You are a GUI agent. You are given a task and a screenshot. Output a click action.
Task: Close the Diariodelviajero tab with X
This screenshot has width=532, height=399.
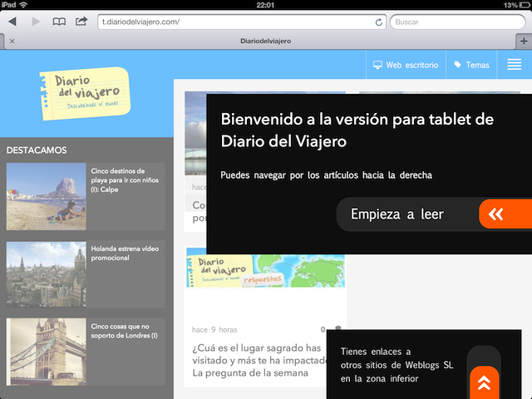click(x=12, y=41)
